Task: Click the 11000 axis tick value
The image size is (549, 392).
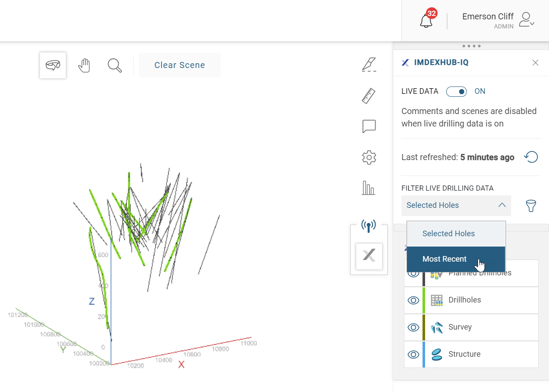Action: pos(249,343)
